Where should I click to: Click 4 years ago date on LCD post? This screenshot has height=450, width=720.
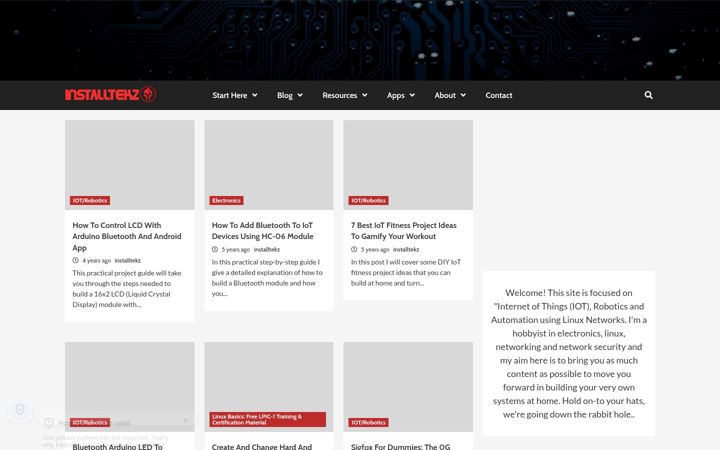tap(96, 260)
